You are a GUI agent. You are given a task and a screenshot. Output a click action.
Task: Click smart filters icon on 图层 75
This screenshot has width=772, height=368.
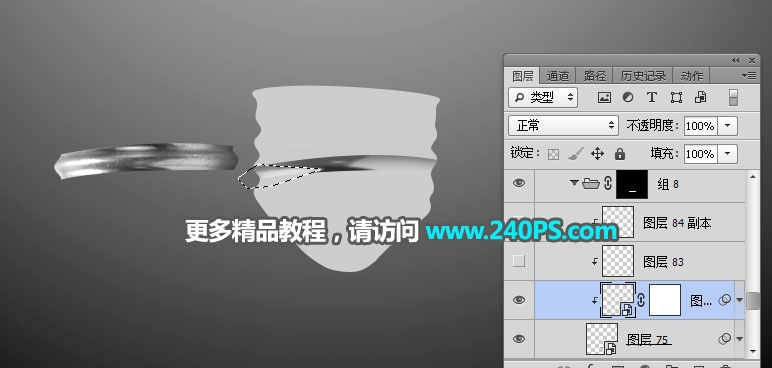pyautogui.click(x=724, y=339)
